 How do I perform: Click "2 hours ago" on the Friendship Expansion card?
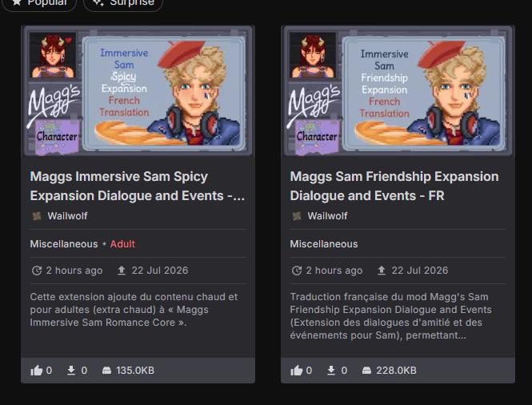pyautogui.click(x=334, y=271)
